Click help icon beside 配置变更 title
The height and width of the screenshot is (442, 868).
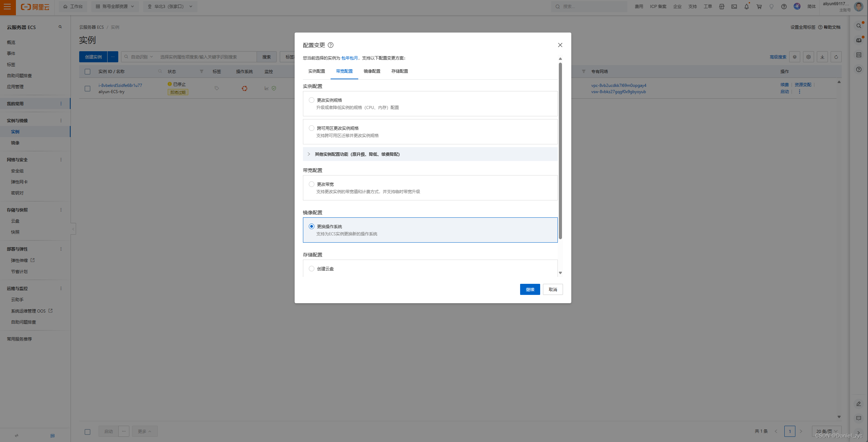click(x=331, y=45)
